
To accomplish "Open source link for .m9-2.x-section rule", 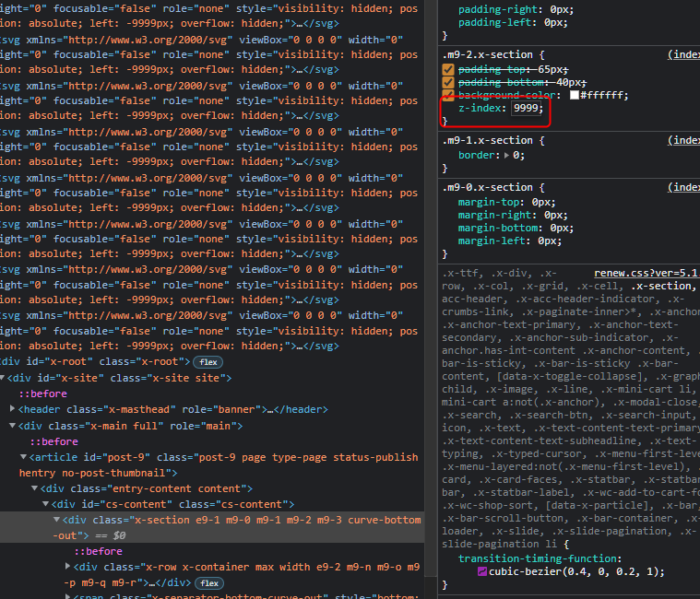I will (x=683, y=55).
